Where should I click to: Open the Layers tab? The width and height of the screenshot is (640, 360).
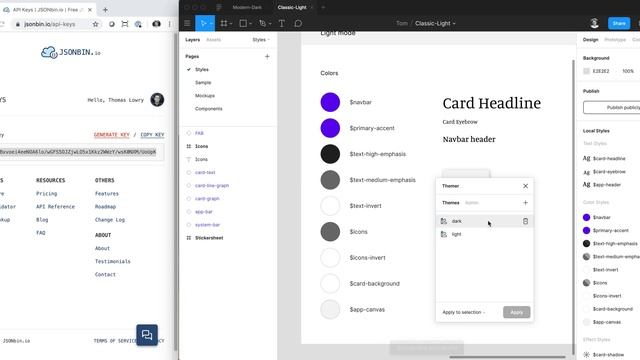click(193, 40)
